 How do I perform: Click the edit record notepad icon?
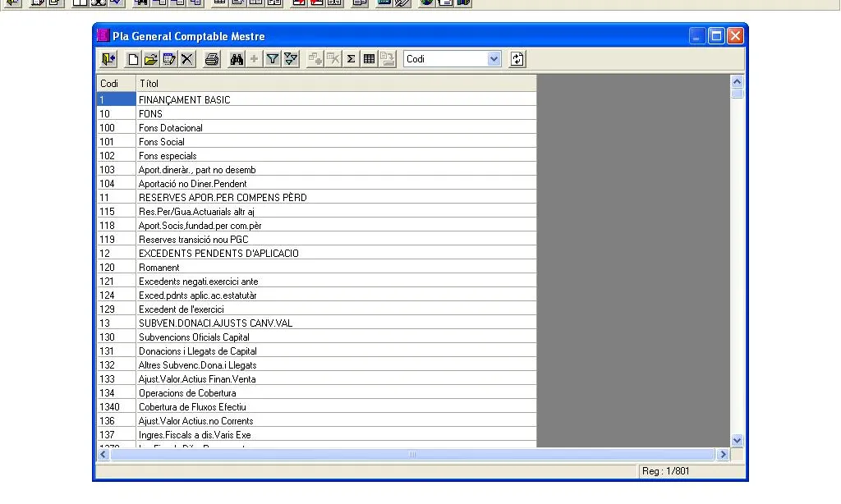169,59
